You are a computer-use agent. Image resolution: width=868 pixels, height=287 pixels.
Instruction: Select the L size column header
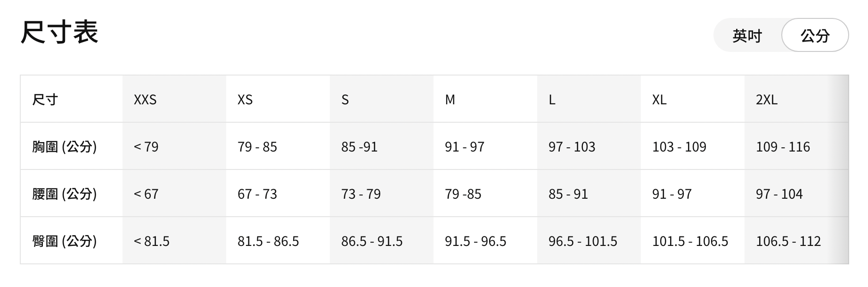[x=552, y=100]
